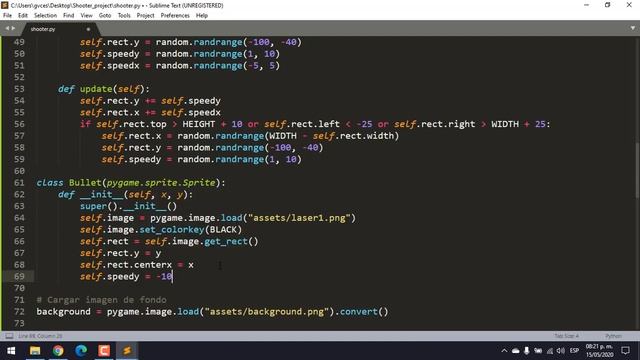Click Line and Column indicator in status bar
The height and width of the screenshot is (360, 640).
click(x=40, y=336)
